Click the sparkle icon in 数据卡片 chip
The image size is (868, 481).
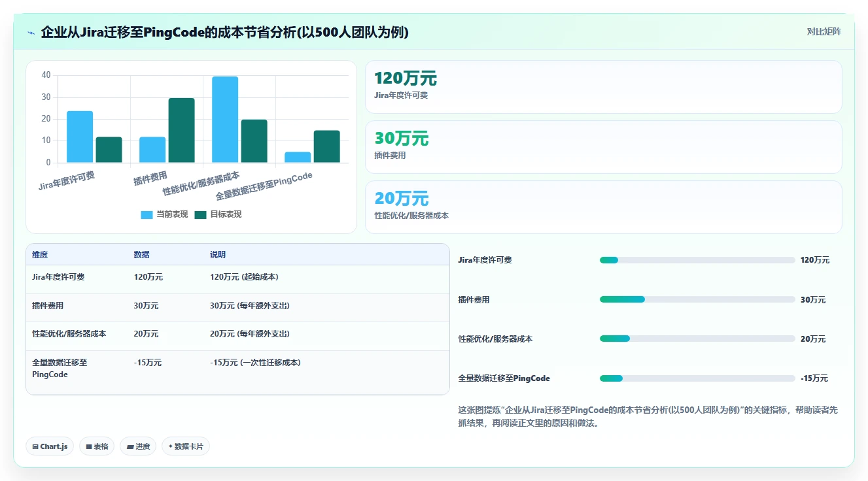[x=171, y=446]
